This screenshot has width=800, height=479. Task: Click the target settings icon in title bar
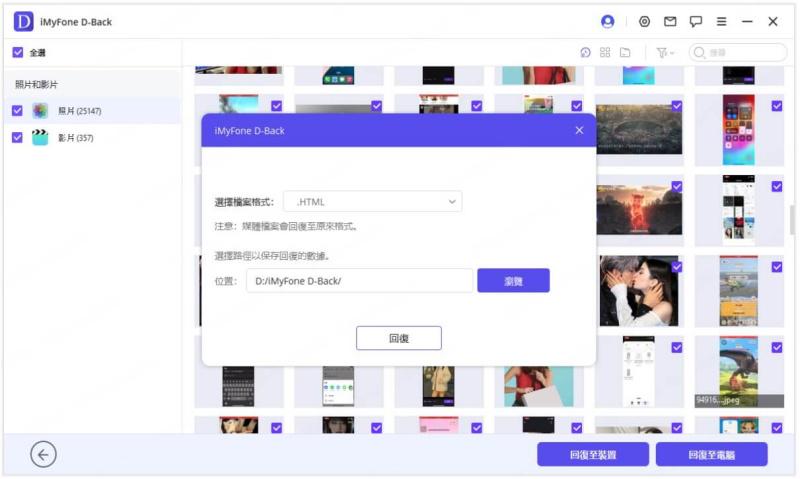point(644,21)
